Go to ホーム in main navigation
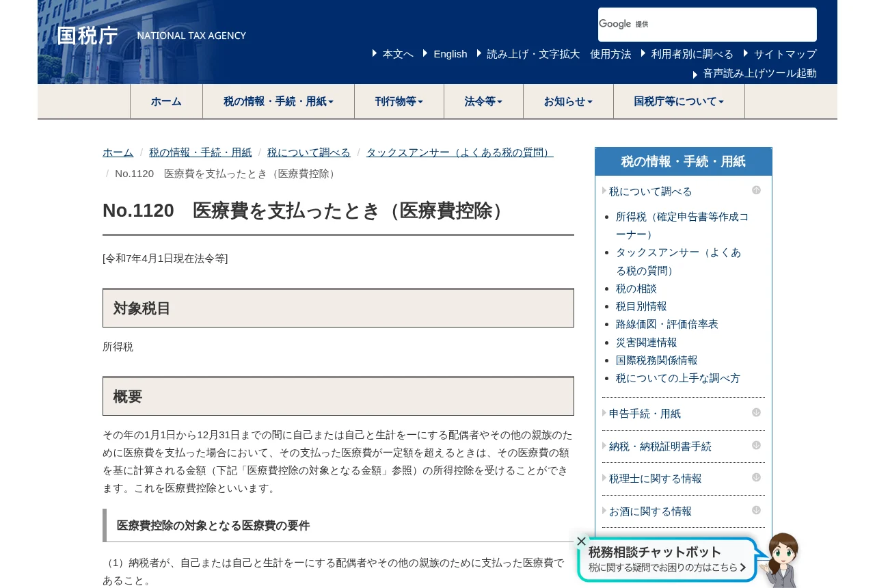This screenshot has width=875, height=588. pos(166,101)
